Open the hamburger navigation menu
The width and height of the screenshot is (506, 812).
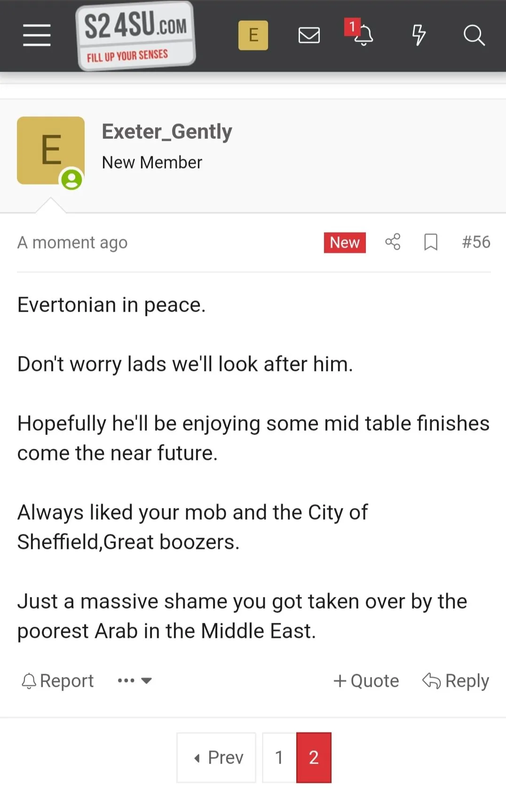[x=37, y=35]
